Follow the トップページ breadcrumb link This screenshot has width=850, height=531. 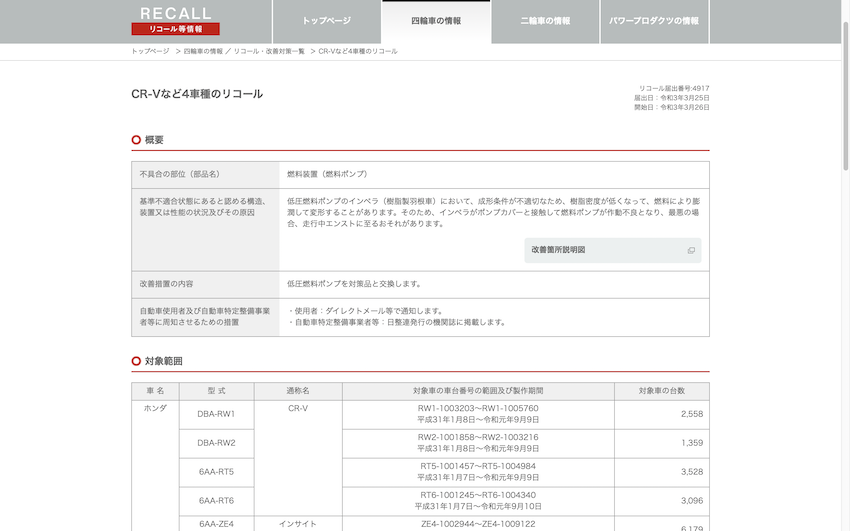[x=150, y=51]
